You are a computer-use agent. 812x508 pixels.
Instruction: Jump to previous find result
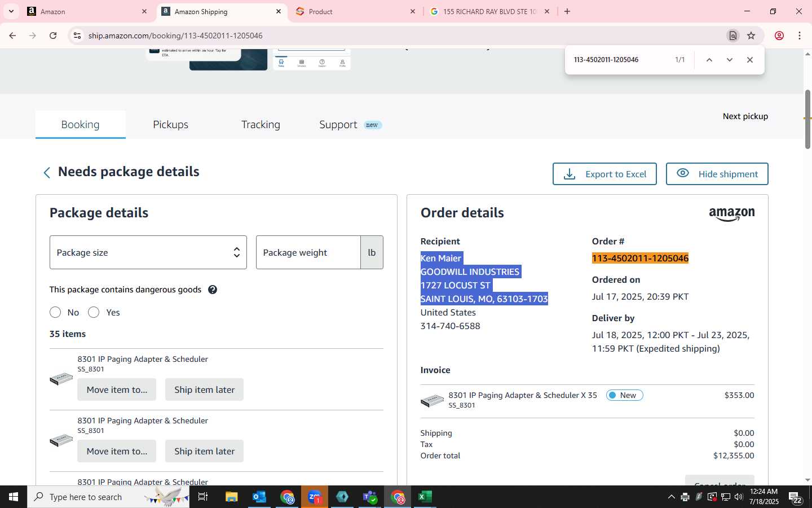(x=709, y=60)
